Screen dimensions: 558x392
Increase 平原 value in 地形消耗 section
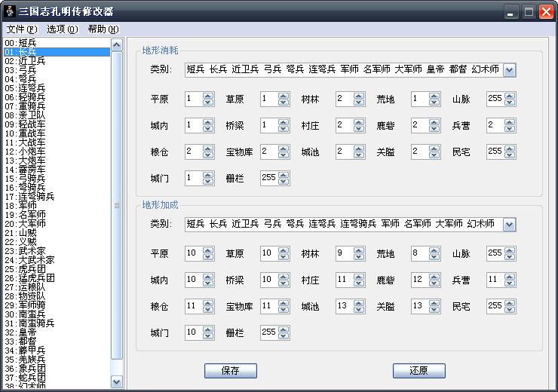(208, 96)
